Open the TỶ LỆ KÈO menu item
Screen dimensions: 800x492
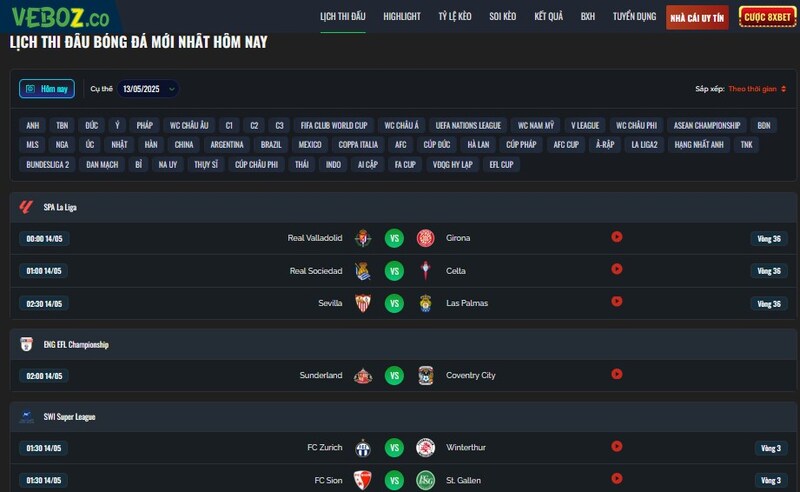(x=455, y=16)
